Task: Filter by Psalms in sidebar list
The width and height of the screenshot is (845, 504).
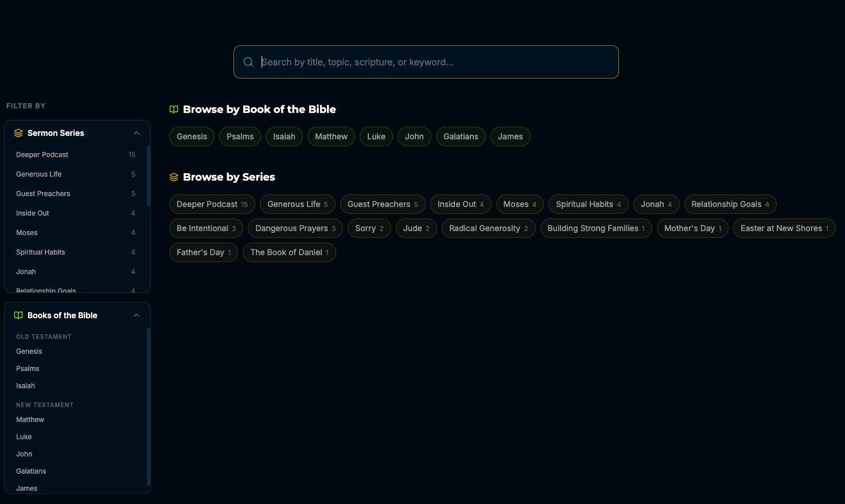Action: pos(76,369)
